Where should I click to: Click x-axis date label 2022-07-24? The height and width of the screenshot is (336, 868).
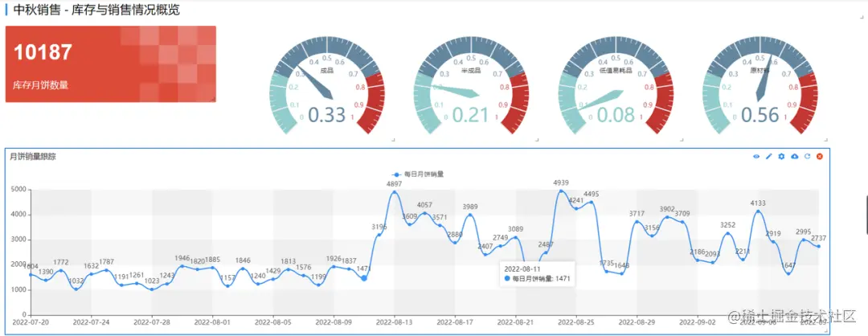(x=91, y=321)
